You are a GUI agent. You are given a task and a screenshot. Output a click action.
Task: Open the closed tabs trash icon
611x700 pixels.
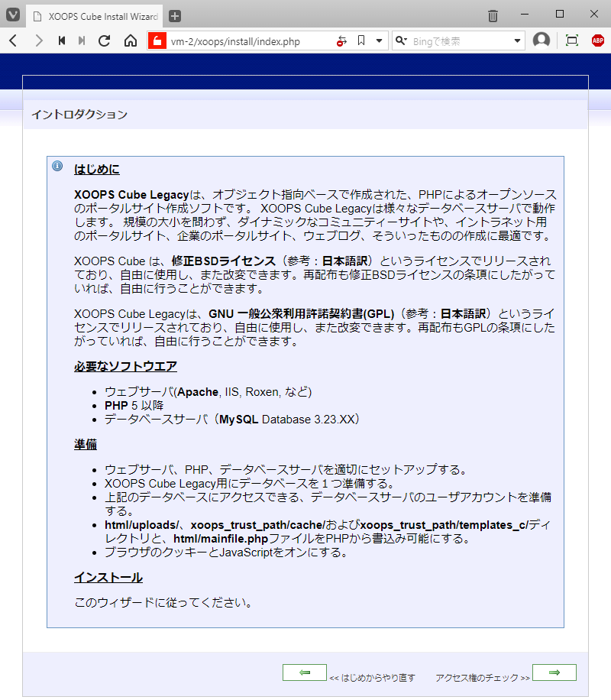click(493, 16)
